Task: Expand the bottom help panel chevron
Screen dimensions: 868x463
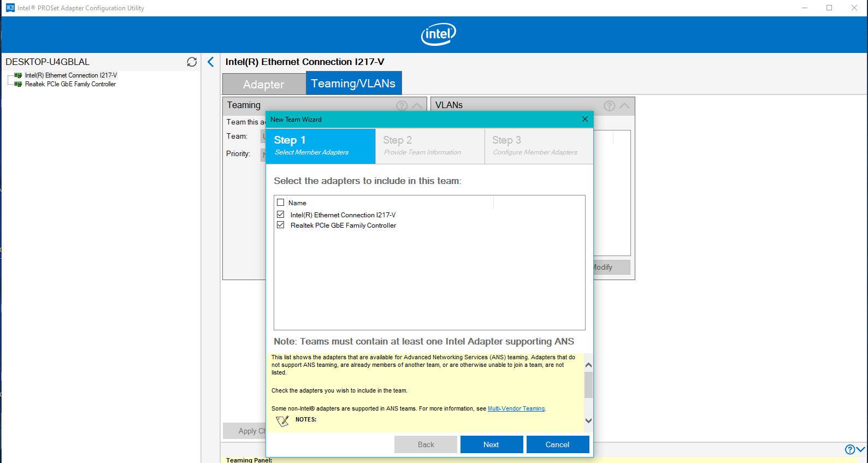Action: (861, 449)
